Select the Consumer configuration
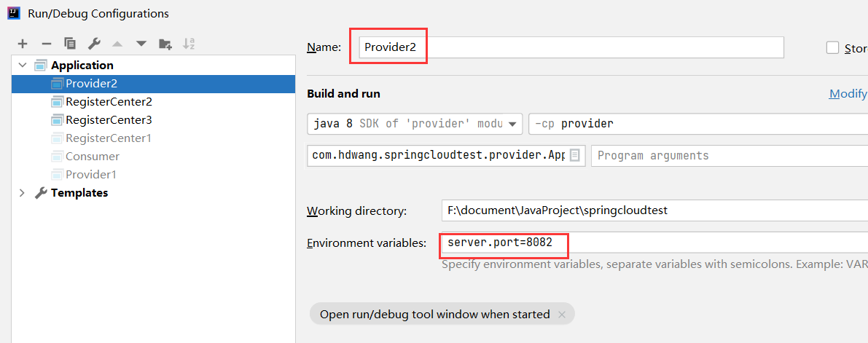Screen dimensions: 868x343 pyautogui.click(x=92, y=157)
